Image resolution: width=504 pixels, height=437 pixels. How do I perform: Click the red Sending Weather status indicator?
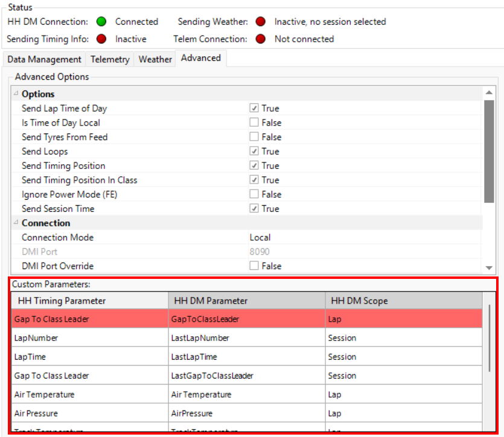click(260, 22)
